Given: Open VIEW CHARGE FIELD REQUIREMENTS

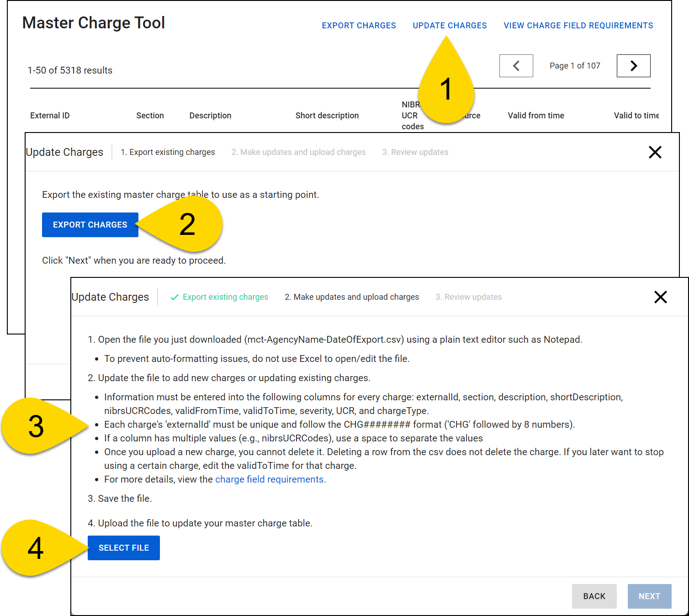Looking at the screenshot, I should (x=578, y=25).
